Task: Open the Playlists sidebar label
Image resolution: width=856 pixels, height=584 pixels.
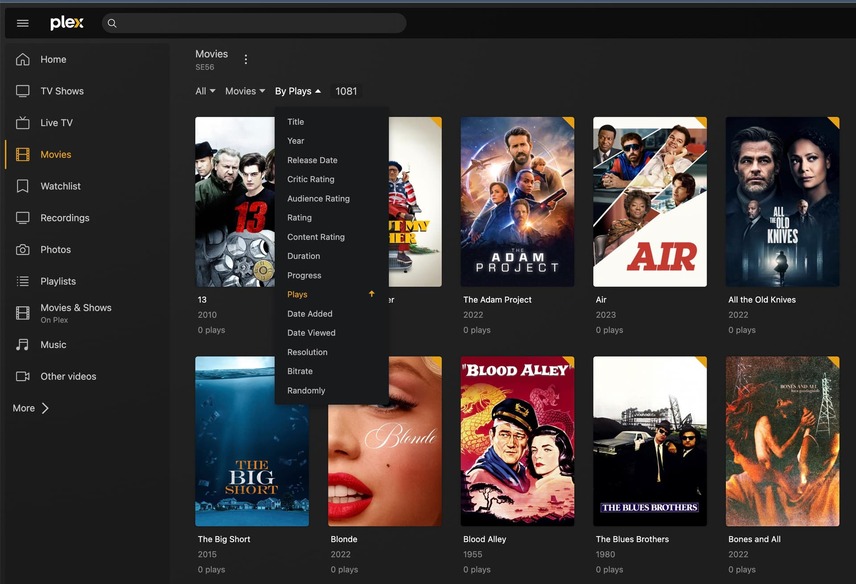Action: (58, 281)
